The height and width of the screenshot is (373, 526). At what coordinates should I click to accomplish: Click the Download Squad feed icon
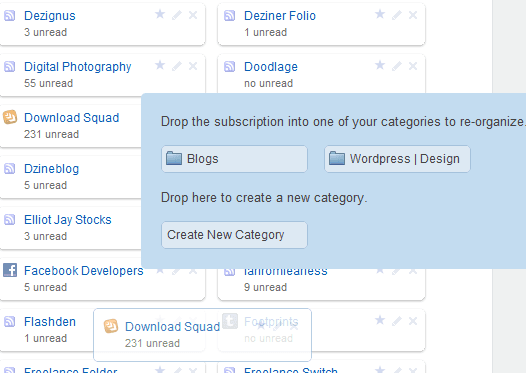click(10, 117)
